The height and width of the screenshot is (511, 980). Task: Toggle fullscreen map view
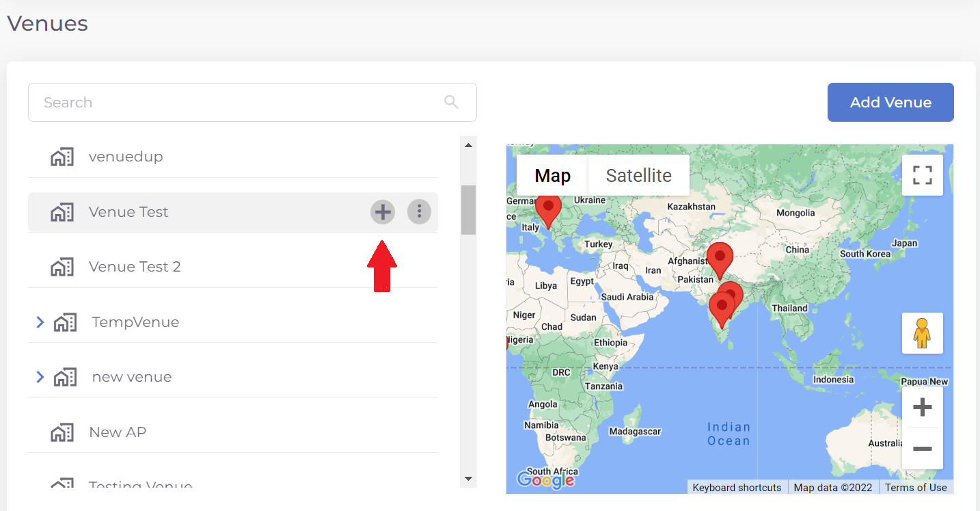922,175
